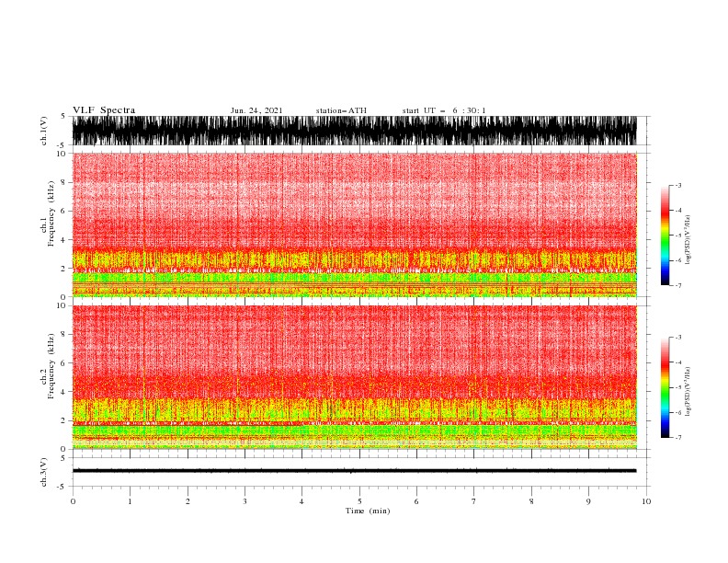Click the ch.2 log(PSD) color bar
The width and height of the screenshot is (728, 563).
click(665, 387)
